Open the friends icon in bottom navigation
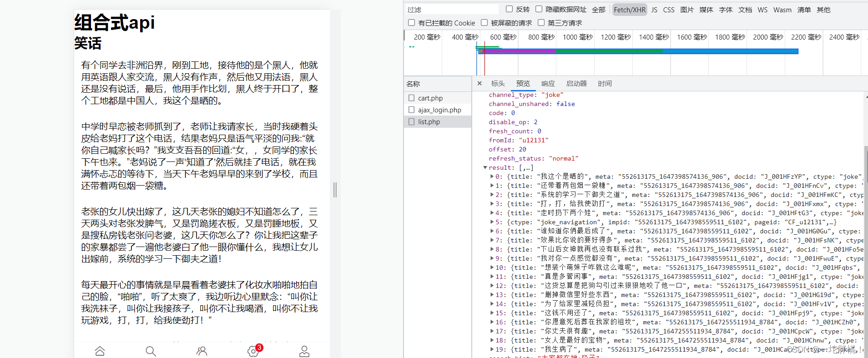 point(202,351)
